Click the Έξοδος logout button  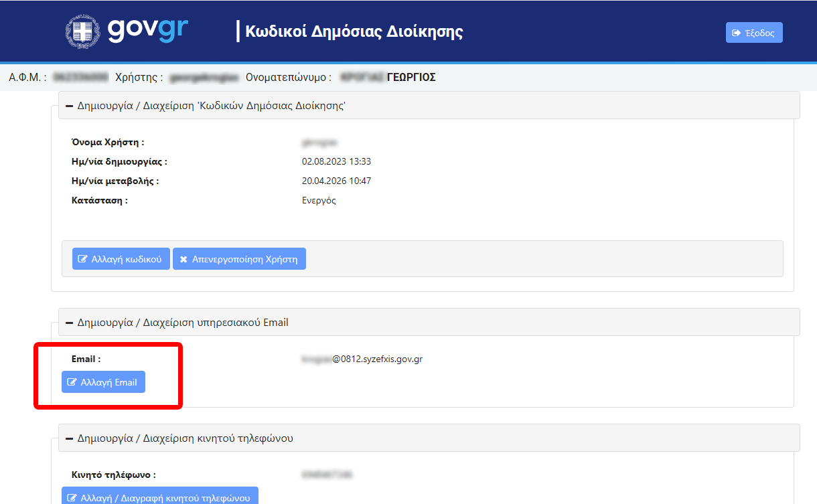click(754, 32)
